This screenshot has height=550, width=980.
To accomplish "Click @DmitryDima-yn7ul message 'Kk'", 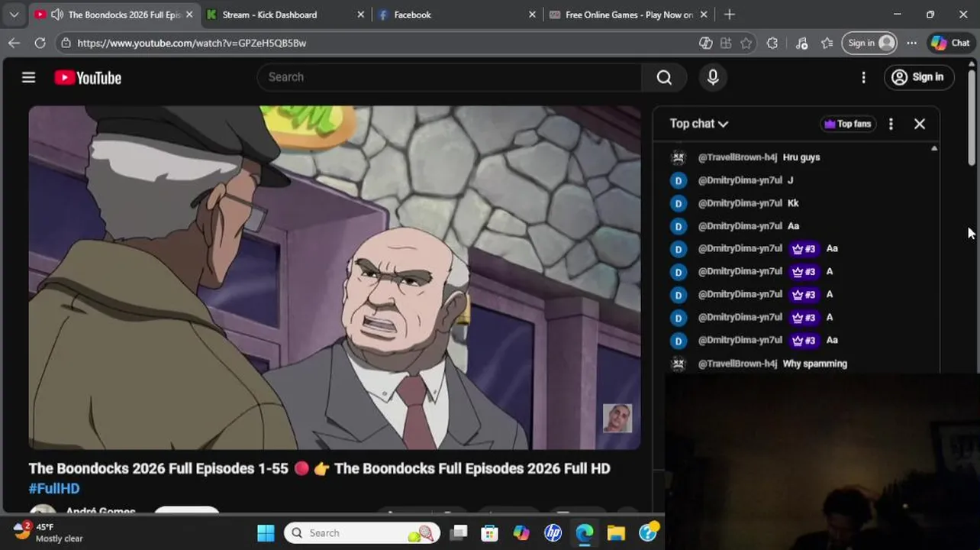I will [793, 203].
